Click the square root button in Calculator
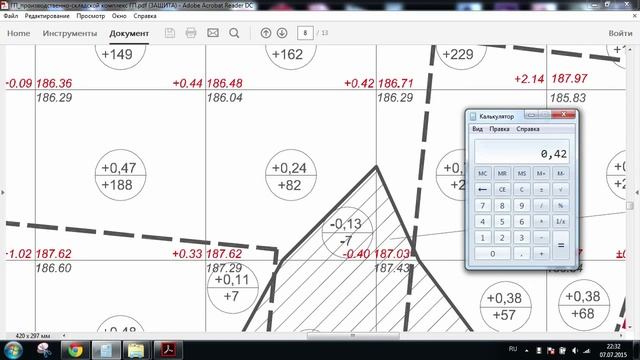This screenshot has height=360, width=640. (561, 189)
